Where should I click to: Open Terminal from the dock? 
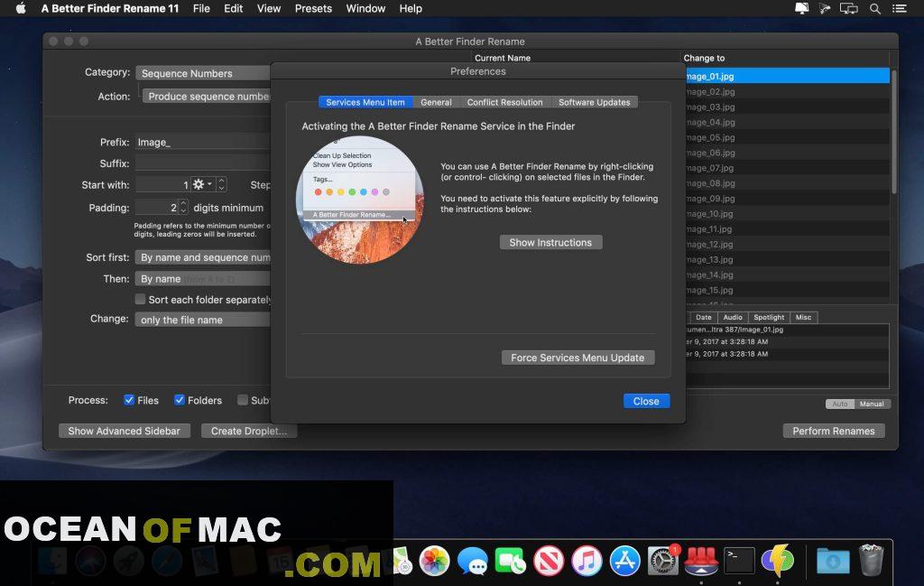pyautogui.click(x=739, y=560)
